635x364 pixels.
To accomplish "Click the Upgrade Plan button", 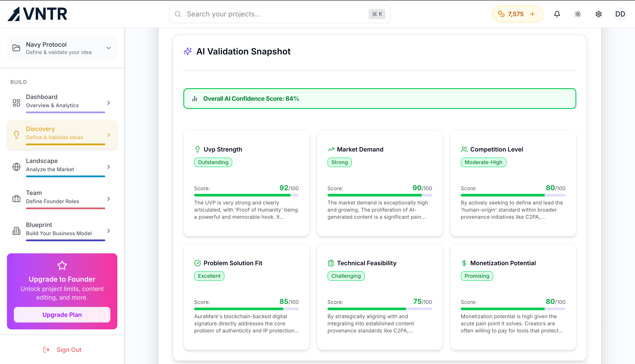I will pyautogui.click(x=62, y=315).
